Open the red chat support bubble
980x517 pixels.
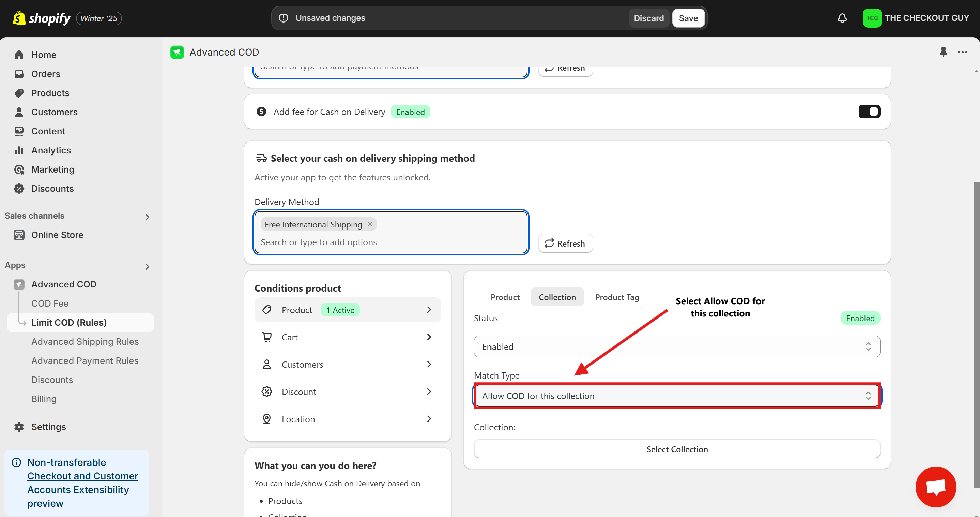936,487
